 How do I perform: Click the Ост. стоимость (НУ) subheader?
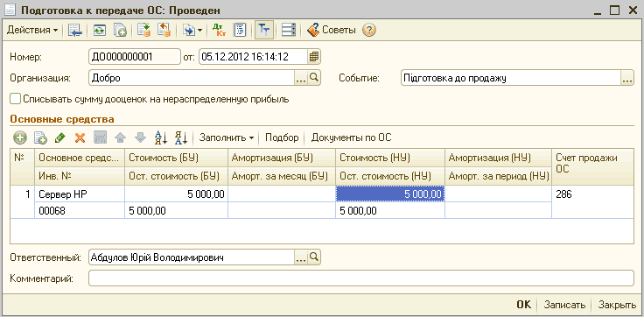[390, 176]
